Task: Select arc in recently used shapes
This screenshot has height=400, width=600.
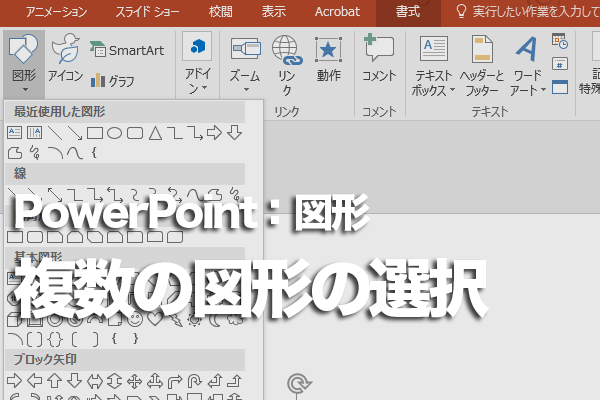Action: coord(55,153)
